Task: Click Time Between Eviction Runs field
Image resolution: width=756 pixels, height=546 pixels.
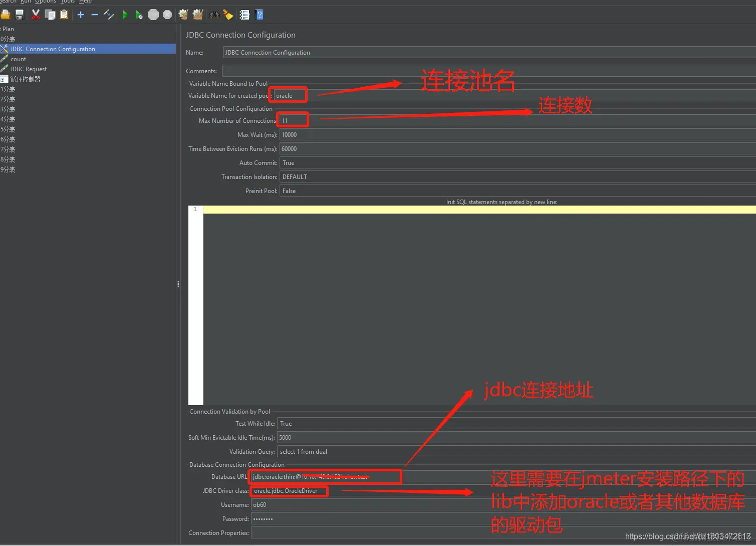Action: coord(518,149)
